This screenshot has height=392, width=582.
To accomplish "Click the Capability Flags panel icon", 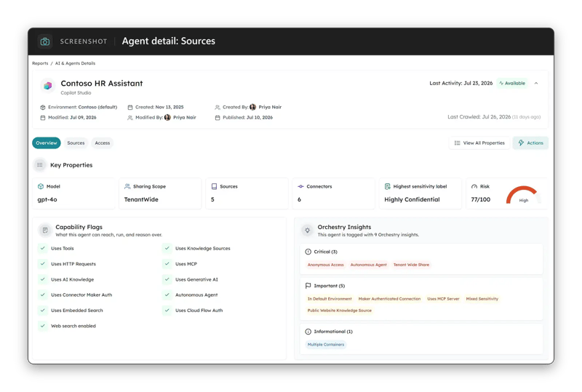I will [45, 230].
